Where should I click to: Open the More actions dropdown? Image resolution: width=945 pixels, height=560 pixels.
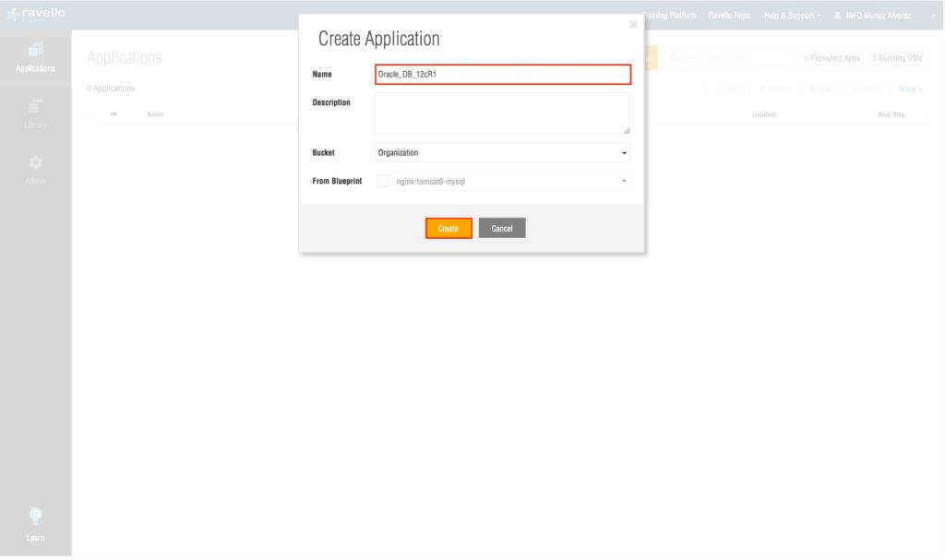pyautogui.click(x=910, y=89)
